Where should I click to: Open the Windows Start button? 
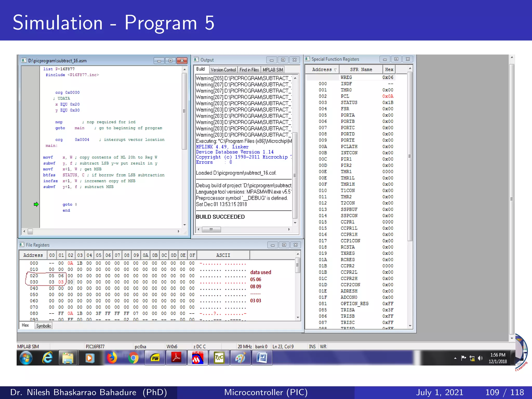[x=26, y=358]
